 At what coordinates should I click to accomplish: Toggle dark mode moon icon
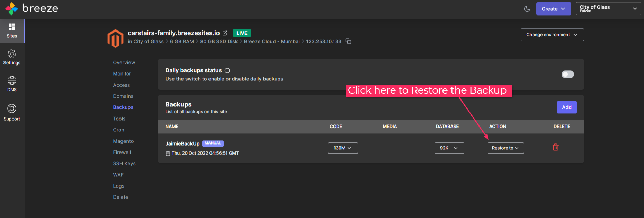point(527,9)
